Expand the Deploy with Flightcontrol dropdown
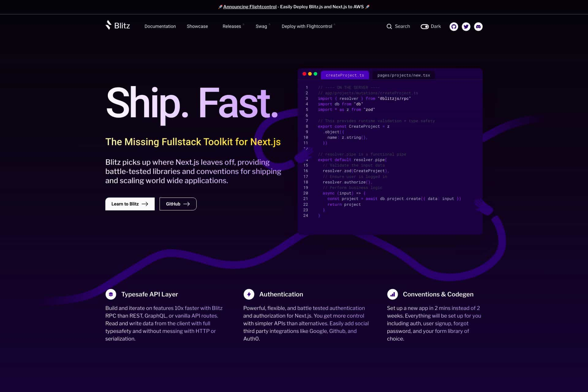Viewport: 588px width, 392px height. tap(307, 26)
